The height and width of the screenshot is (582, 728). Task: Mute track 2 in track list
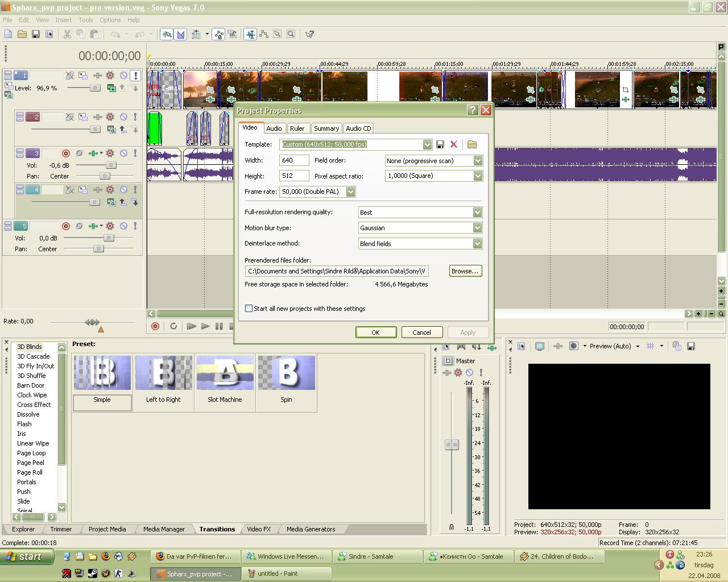click(123, 117)
